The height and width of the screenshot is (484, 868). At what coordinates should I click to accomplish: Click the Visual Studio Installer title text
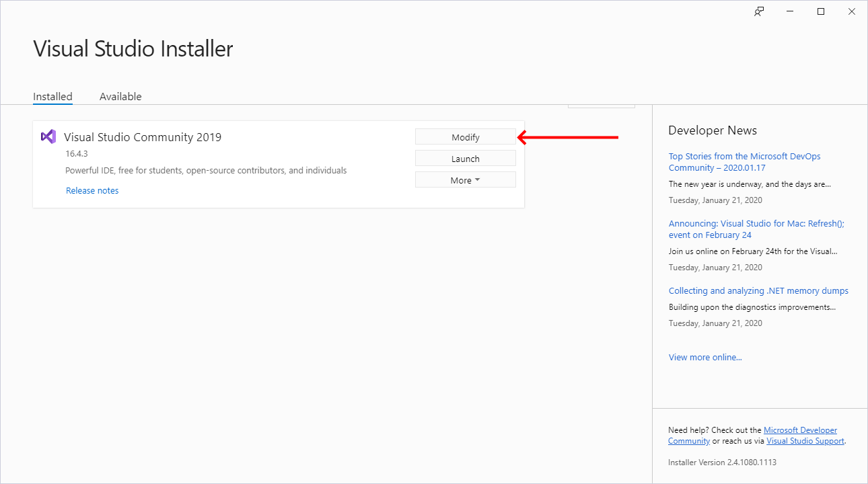133,49
